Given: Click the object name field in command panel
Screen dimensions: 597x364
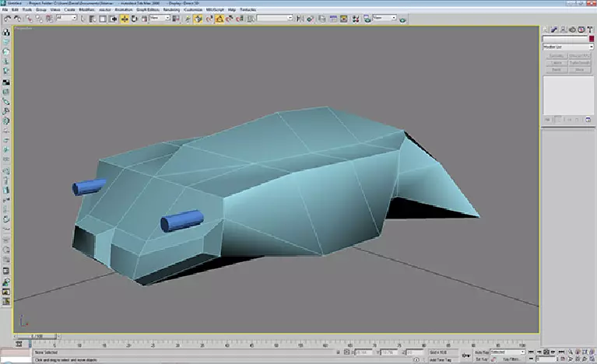Looking at the screenshot, I should 564,39.
